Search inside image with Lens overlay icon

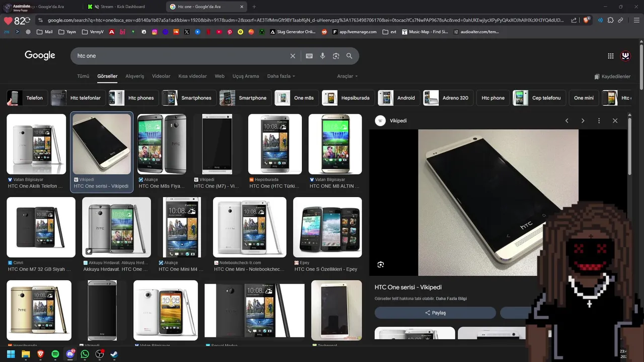381,264
